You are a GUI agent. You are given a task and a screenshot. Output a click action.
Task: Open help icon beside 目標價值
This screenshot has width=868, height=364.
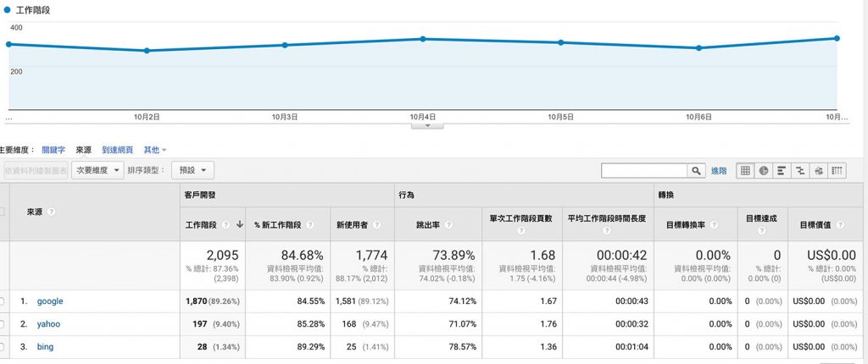tap(840, 224)
